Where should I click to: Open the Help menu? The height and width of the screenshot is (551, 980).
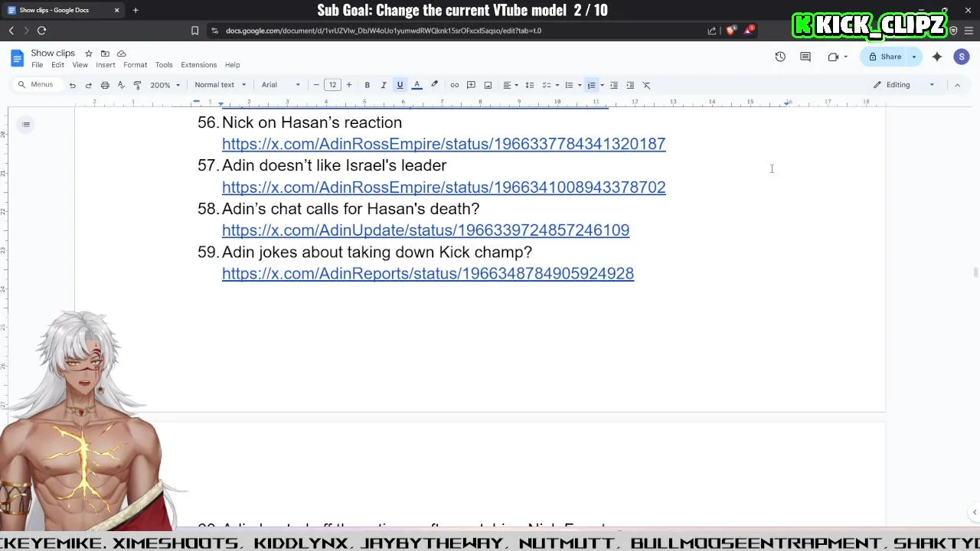[x=232, y=65]
